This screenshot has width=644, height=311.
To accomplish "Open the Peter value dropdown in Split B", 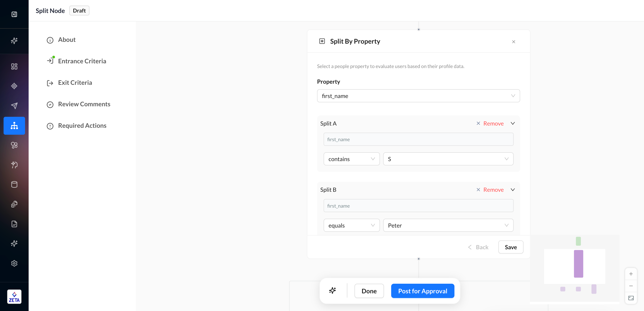I will [448, 226].
